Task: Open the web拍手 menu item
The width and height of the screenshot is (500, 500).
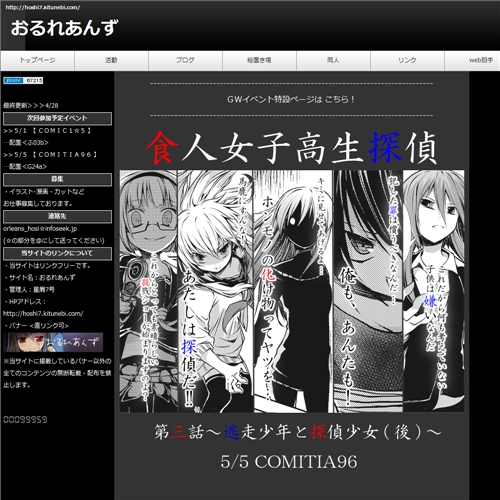Action: 473,60
